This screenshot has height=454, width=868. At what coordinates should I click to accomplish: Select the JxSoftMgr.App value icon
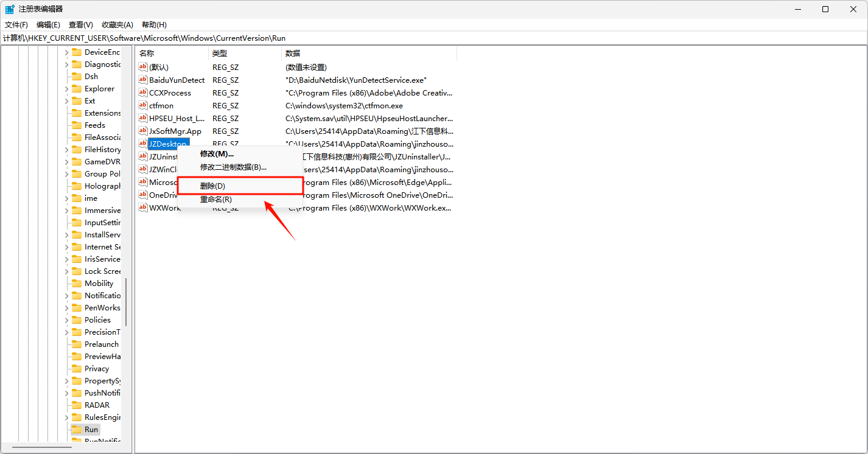pyautogui.click(x=143, y=131)
